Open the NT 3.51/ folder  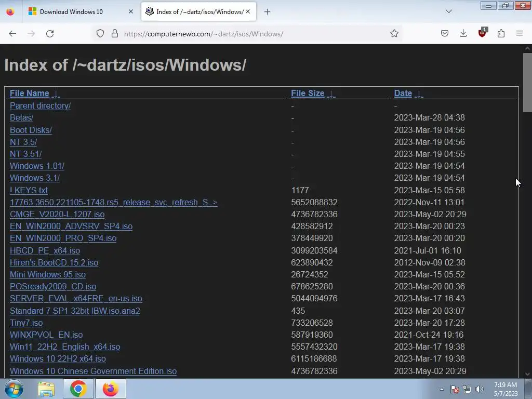pos(26,154)
